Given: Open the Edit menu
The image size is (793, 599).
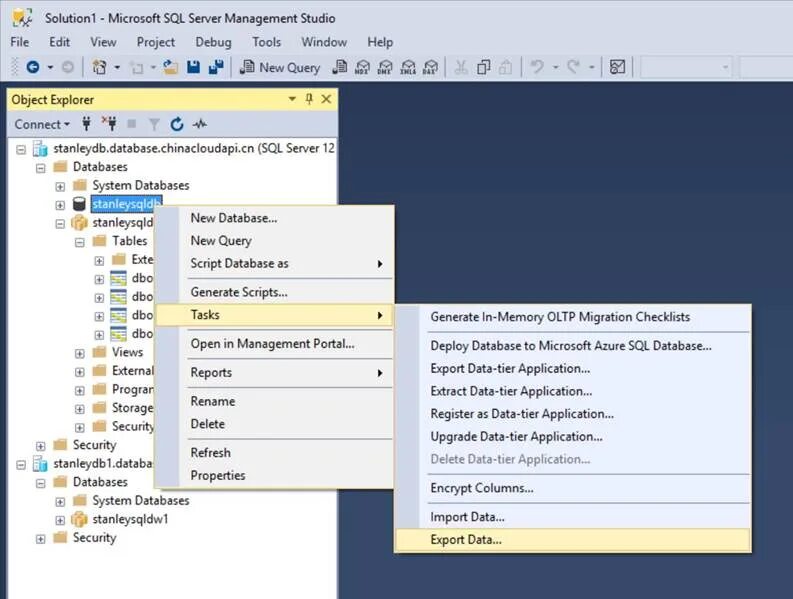Looking at the screenshot, I should 59,42.
